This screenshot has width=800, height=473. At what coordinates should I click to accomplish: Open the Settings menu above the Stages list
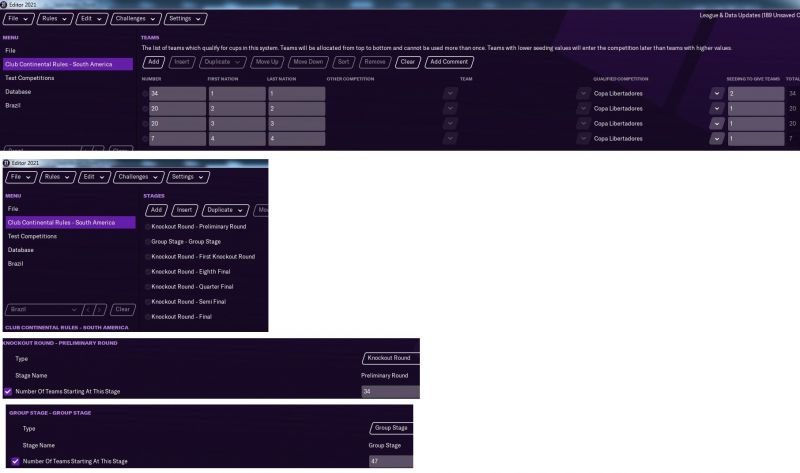coord(189,177)
